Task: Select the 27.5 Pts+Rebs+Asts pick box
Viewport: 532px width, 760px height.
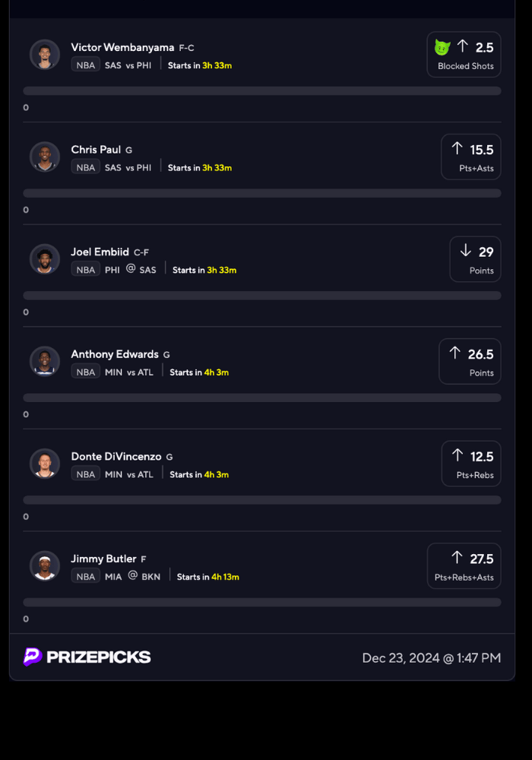Action: point(464,565)
